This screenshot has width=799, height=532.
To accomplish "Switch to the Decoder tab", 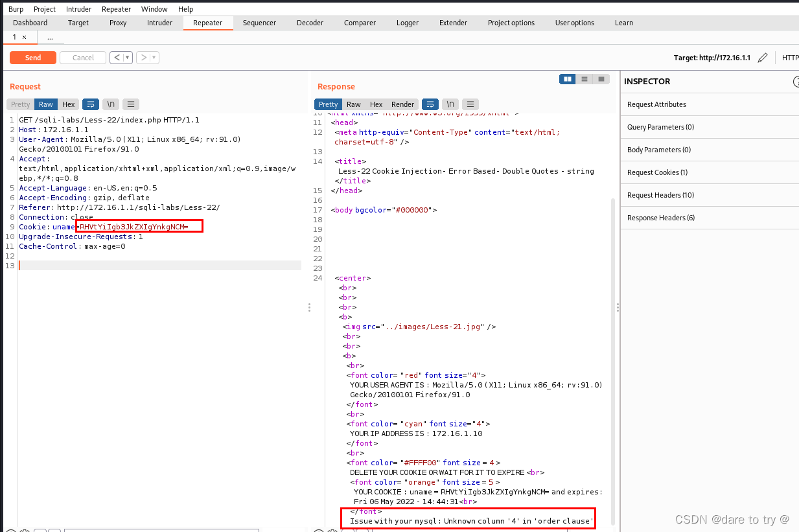I will [x=310, y=23].
